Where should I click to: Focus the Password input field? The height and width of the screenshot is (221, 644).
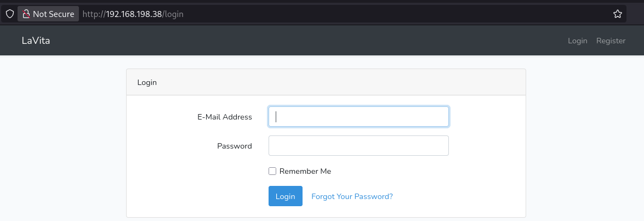coord(358,146)
